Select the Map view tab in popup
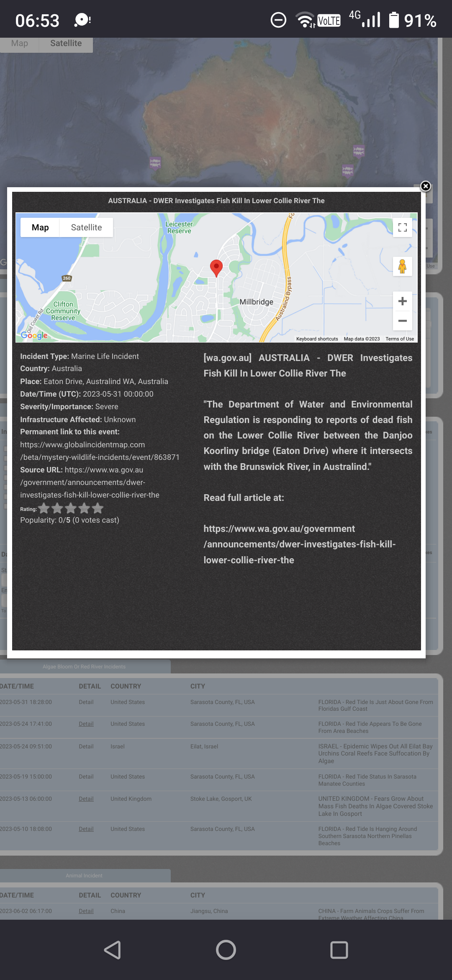 point(40,227)
